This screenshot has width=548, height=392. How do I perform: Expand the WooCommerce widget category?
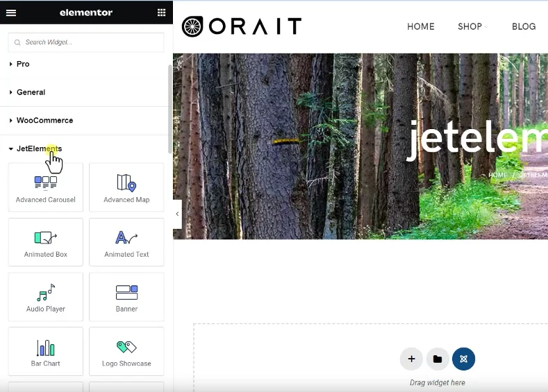click(x=44, y=121)
